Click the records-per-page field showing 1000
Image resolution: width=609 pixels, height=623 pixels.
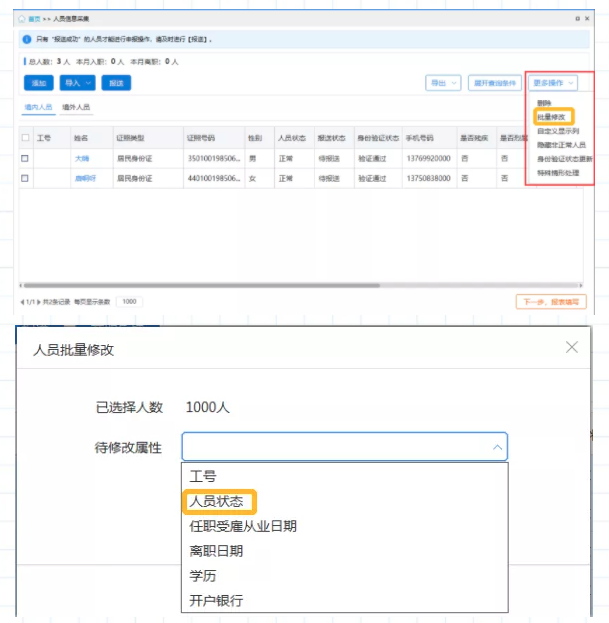point(129,301)
